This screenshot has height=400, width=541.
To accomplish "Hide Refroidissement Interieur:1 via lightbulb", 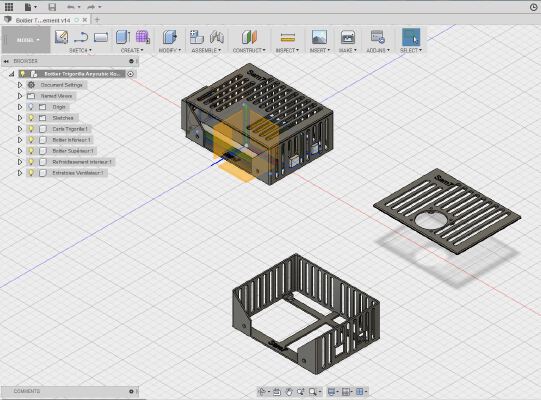I will [31, 162].
